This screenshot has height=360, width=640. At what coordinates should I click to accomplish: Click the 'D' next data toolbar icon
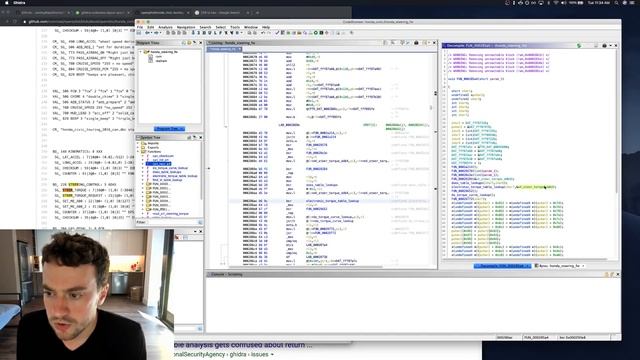tap(204, 33)
